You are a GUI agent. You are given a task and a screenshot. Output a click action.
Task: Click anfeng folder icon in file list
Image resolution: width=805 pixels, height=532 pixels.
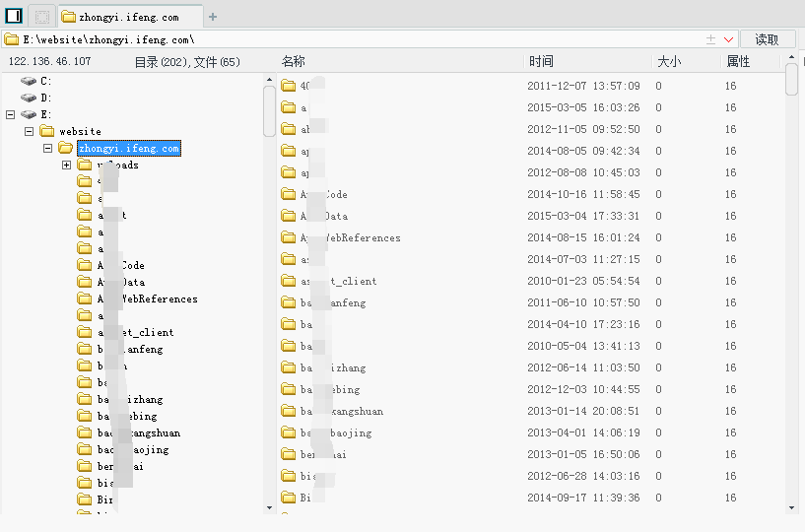(289, 301)
